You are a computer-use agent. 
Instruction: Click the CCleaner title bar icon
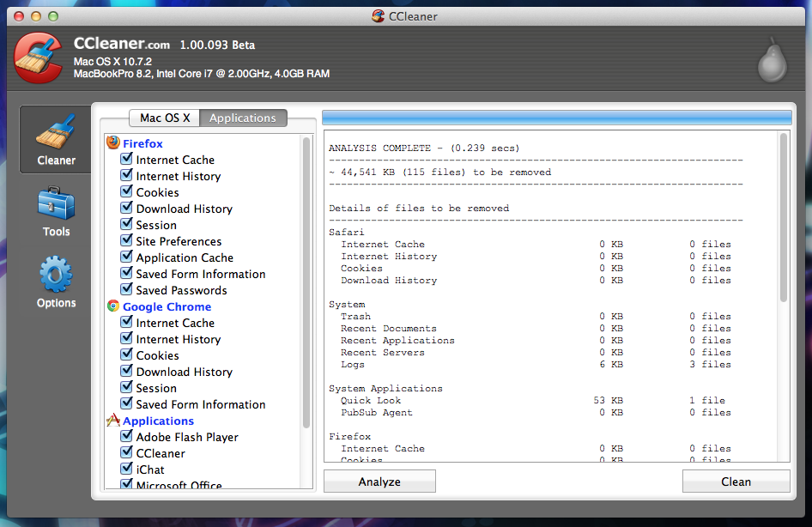click(378, 16)
